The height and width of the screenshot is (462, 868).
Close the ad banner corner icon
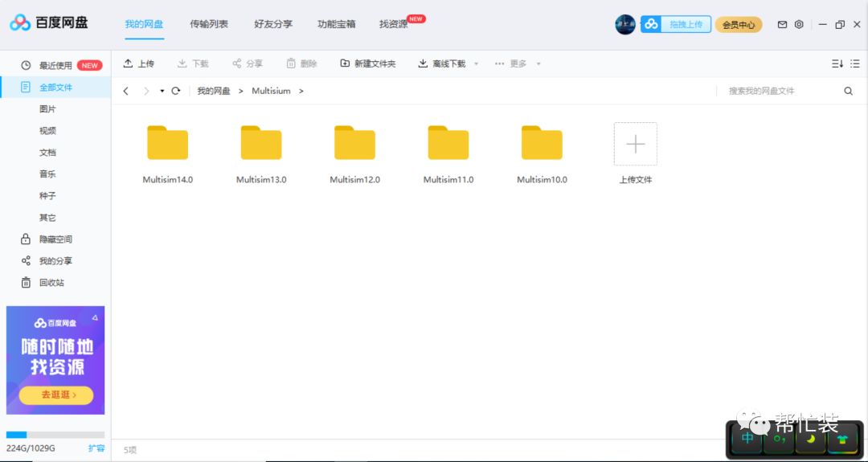(95, 317)
